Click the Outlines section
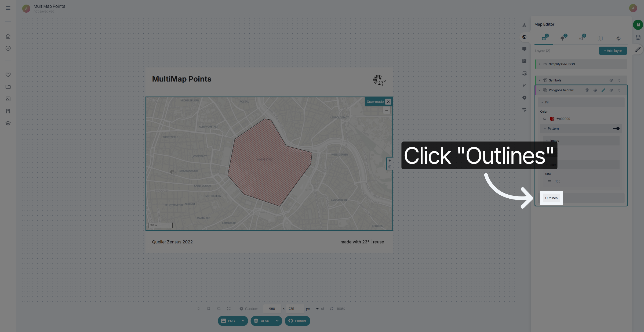Image resolution: width=644 pixels, height=332 pixels. click(x=551, y=198)
